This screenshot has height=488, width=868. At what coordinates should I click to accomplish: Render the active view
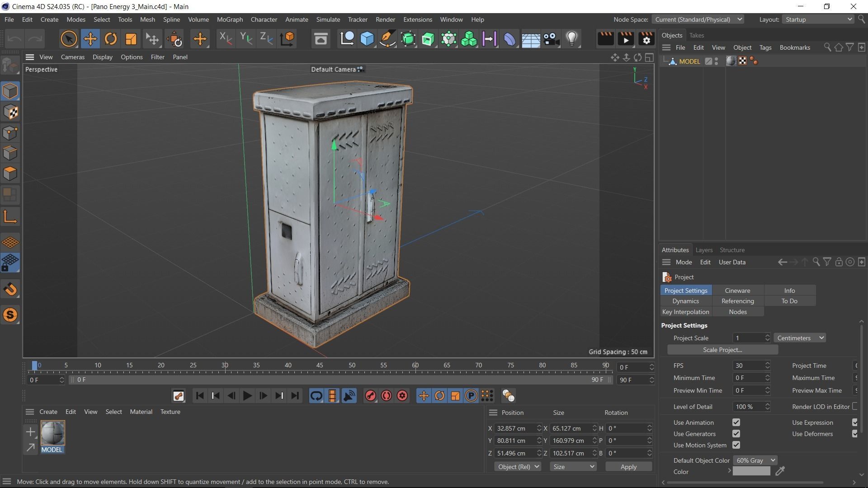[605, 39]
